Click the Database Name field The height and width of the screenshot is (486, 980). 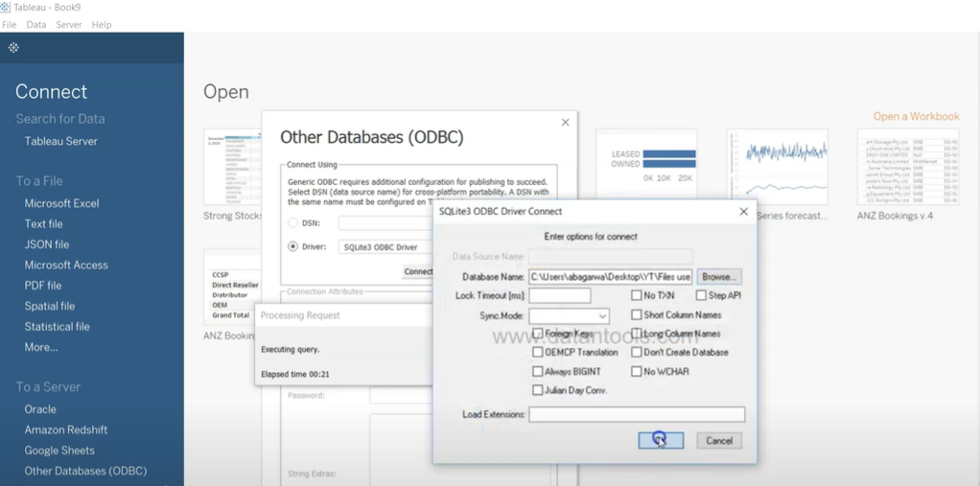(610, 276)
